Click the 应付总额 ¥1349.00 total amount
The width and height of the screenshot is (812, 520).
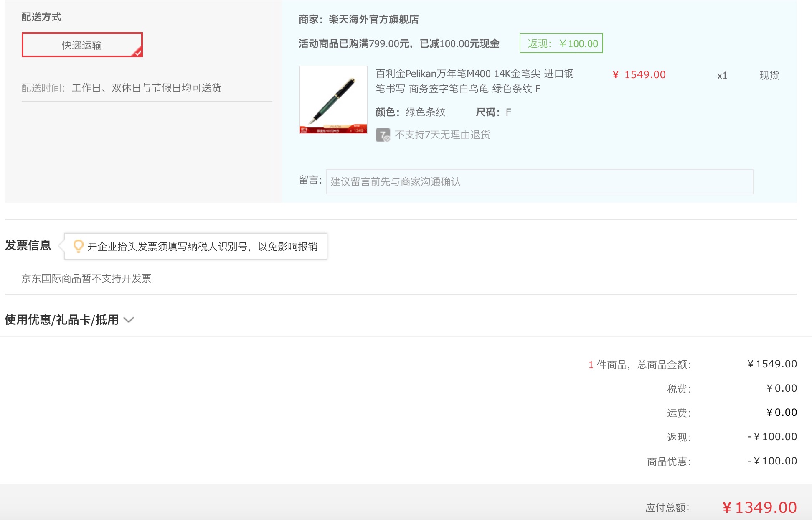[759, 507]
